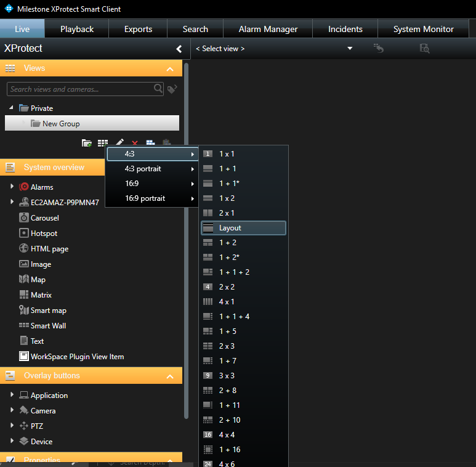Select the Smart map icon

[23, 310]
